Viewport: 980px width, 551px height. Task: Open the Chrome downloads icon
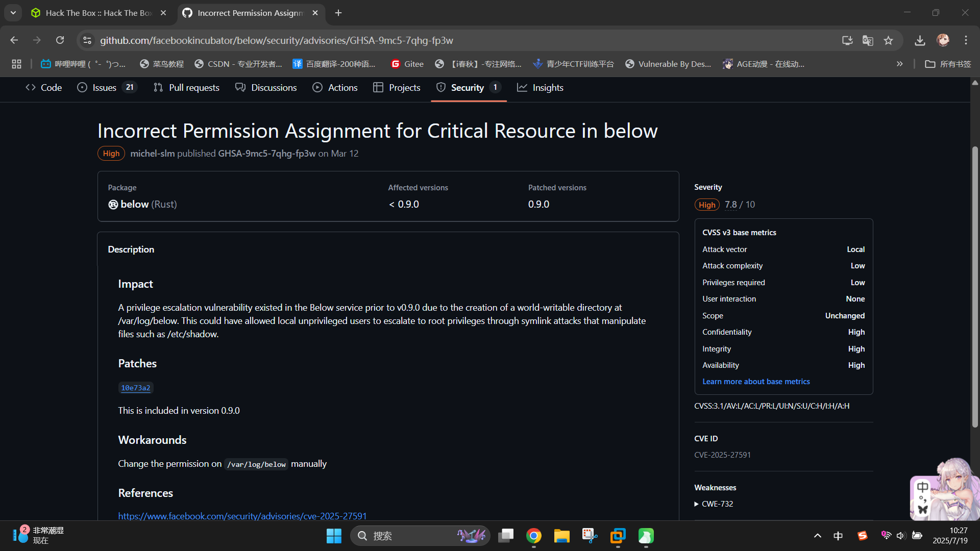click(920, 40)
